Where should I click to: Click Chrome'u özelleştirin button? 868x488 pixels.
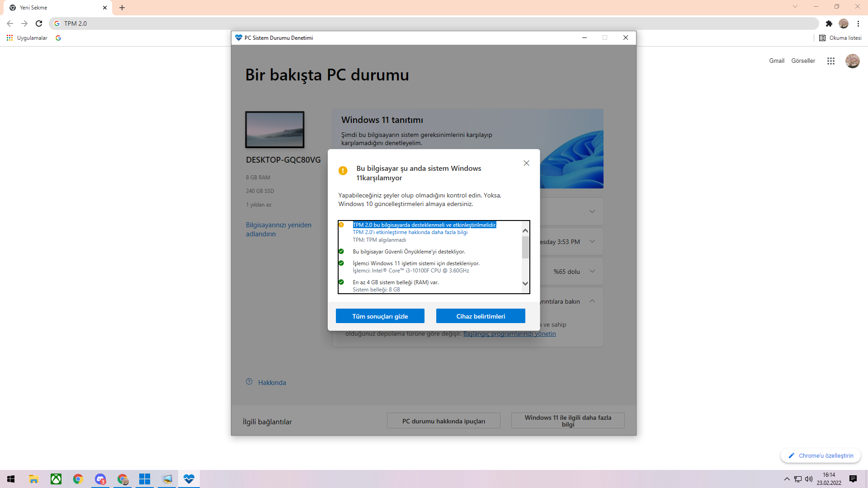(821, 456)
